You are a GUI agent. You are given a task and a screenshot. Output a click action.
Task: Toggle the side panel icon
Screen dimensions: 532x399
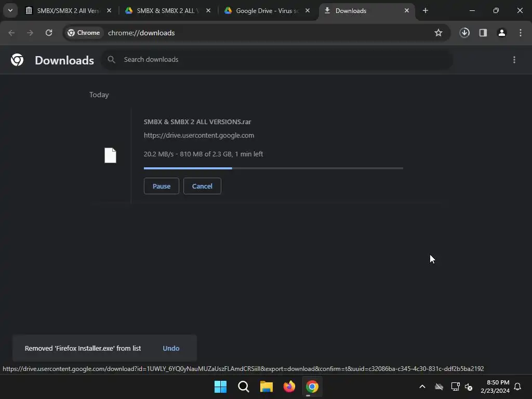coord(483,33)
